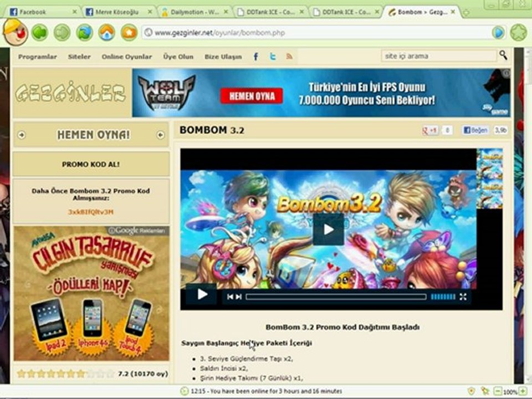The width and height of the screenshot is (532, 399).
Task: Click the browser forward arrow button
Action: pos(62,33)
